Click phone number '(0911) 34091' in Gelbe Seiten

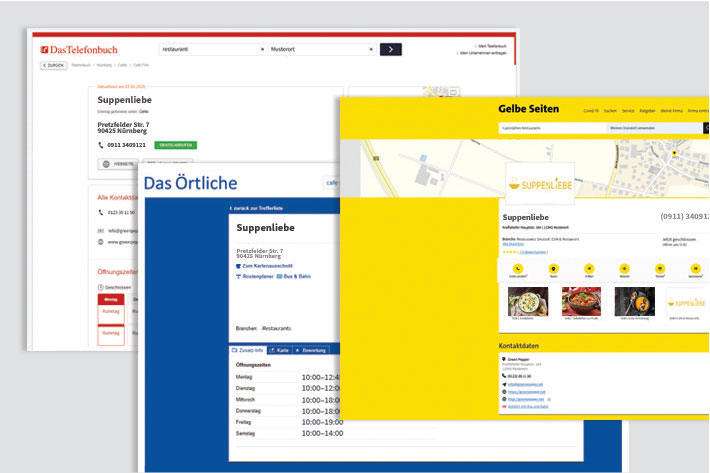(685, 216)
